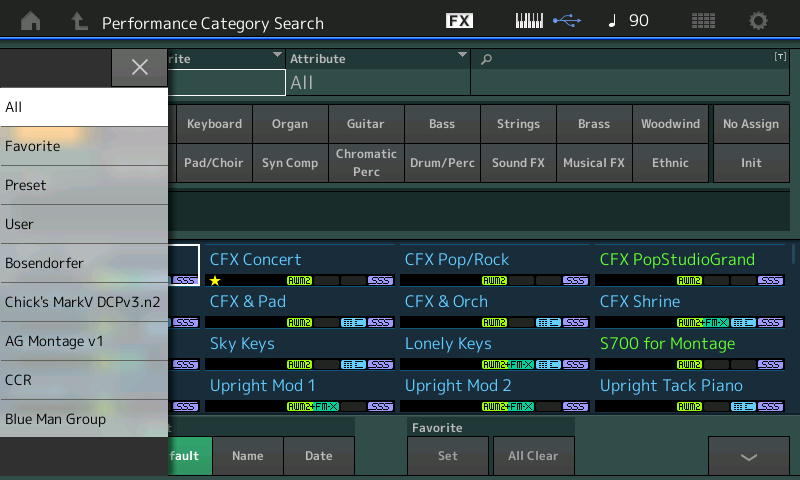Image resolution: width=800 pixels, height=480 pixels.
Task: Open the FX overview icon
Action: [459, 21]
